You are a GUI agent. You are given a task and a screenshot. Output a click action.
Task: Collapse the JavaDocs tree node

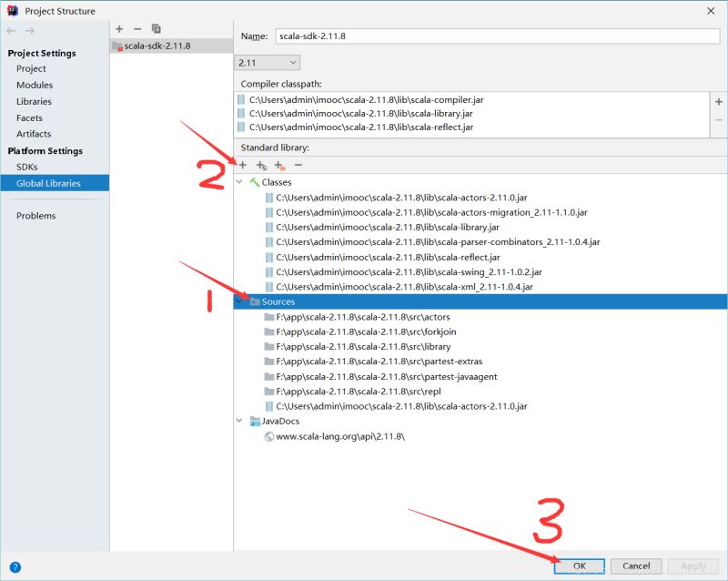tap(239, 421)
